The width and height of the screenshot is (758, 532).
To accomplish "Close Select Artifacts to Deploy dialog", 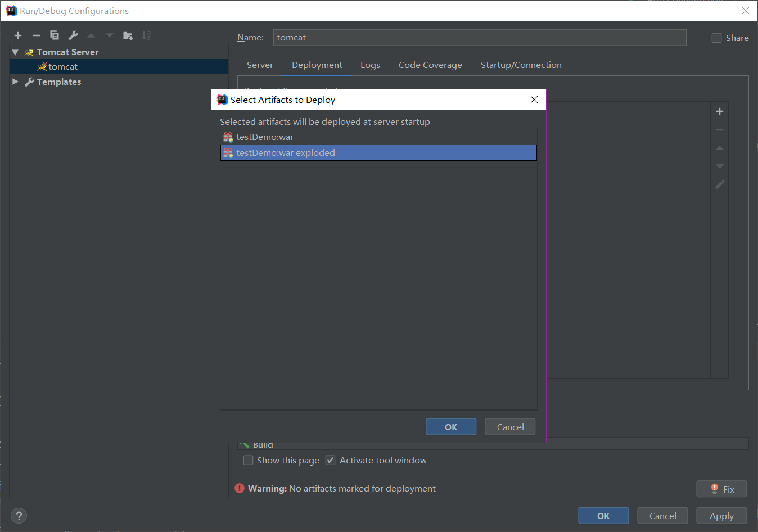I will click(x=534, y=100).
